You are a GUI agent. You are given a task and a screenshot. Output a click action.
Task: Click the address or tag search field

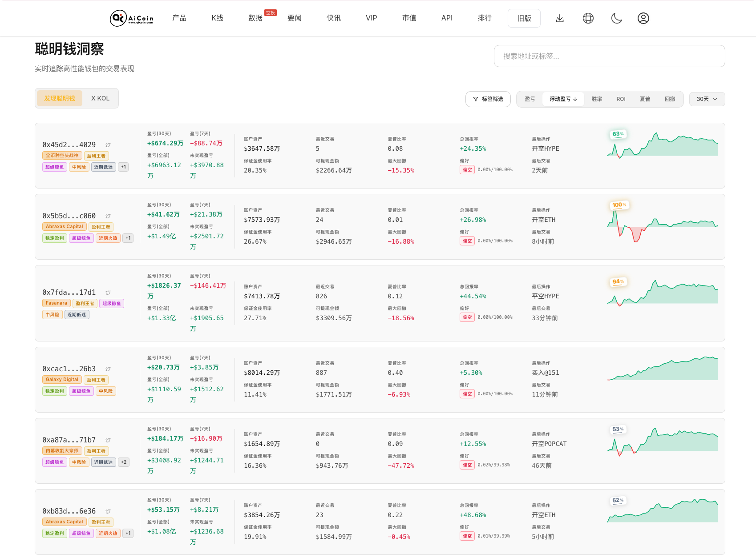coord(609,56)
